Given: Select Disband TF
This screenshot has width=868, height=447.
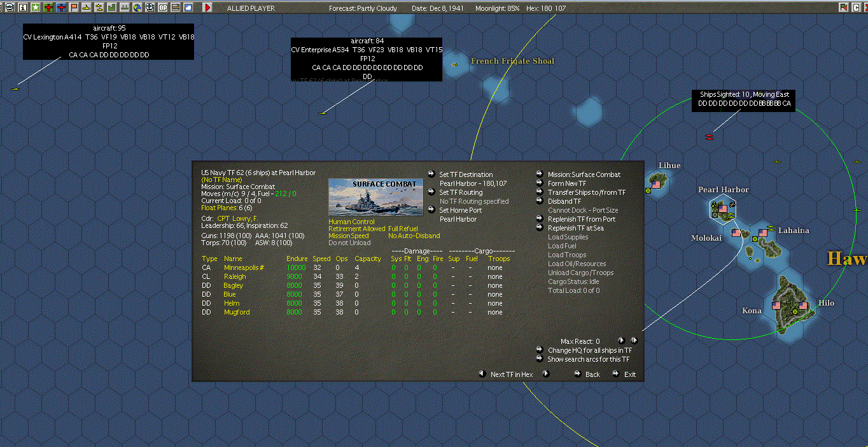Looking at the screenshot, I should tap(564, 201).
